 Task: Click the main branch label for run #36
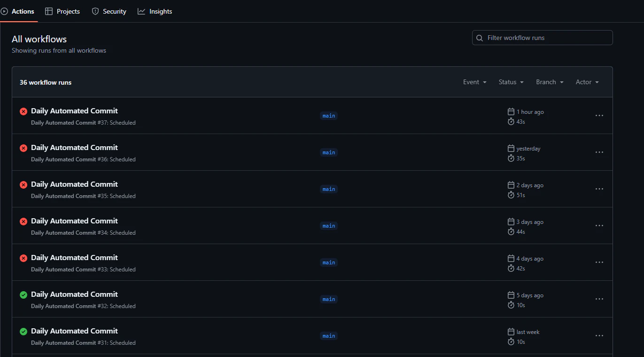329,152
